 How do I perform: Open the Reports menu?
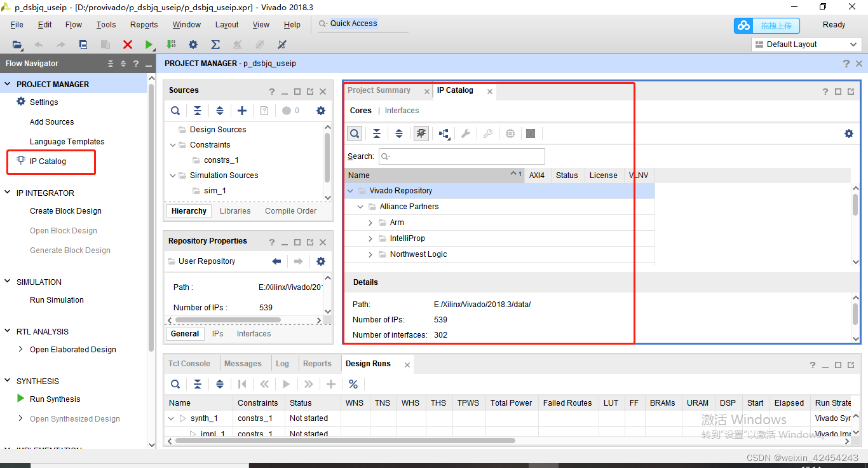[x=144, y=25]
